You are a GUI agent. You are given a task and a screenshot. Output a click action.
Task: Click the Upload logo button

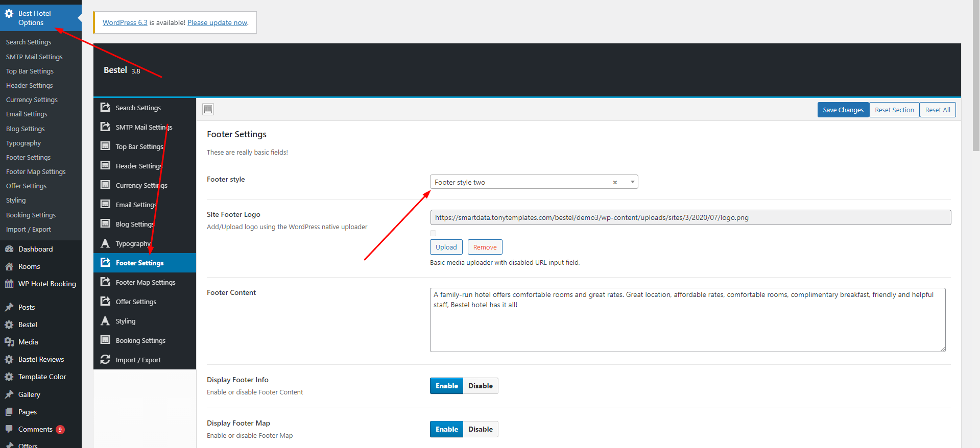(446, 247)
